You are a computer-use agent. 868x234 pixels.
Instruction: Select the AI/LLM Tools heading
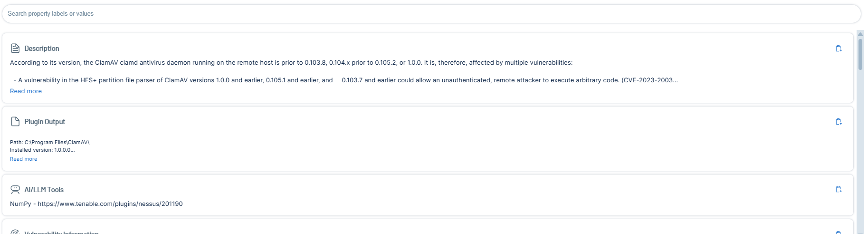click(44, 190)
